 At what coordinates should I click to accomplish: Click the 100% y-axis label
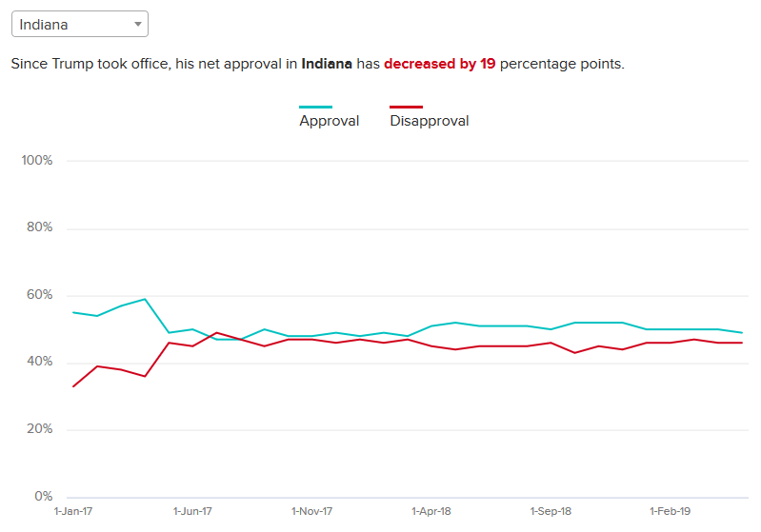(36, 160)
